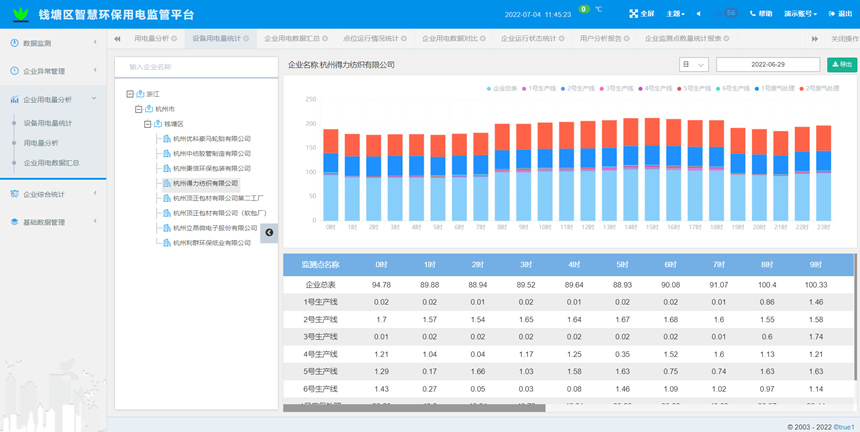The height and width of the screenshot is (432, 860).
Task: Open the 日 period dropdown
Action: coord(693,65)
